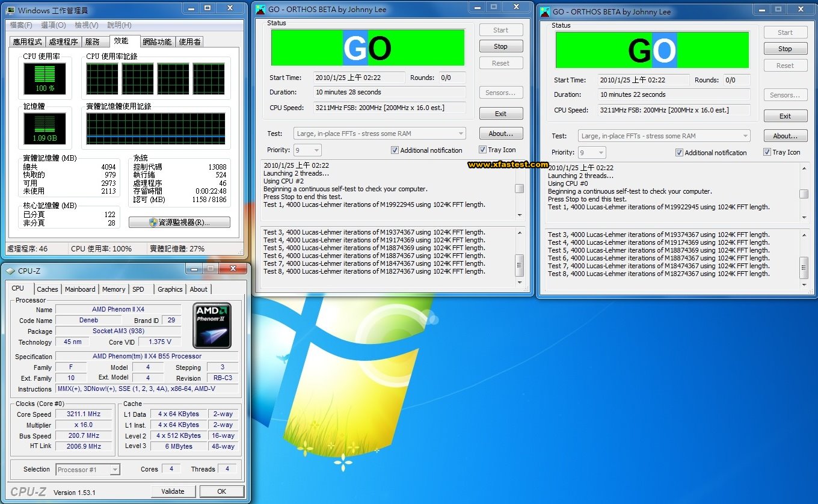818x504 pixels.
Task: Click the Multiplier value x 16.0
Action: point(84,425)
